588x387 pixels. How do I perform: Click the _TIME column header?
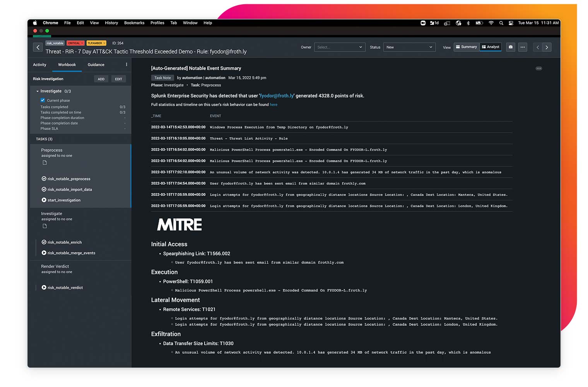(156, 116)
